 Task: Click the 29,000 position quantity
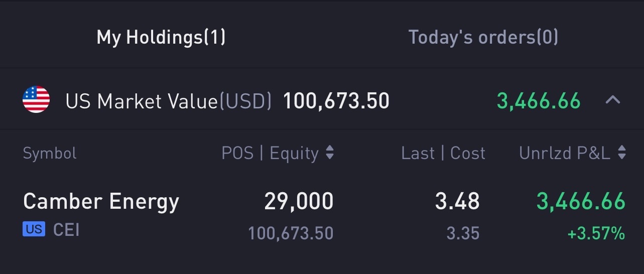coord(299,202)
